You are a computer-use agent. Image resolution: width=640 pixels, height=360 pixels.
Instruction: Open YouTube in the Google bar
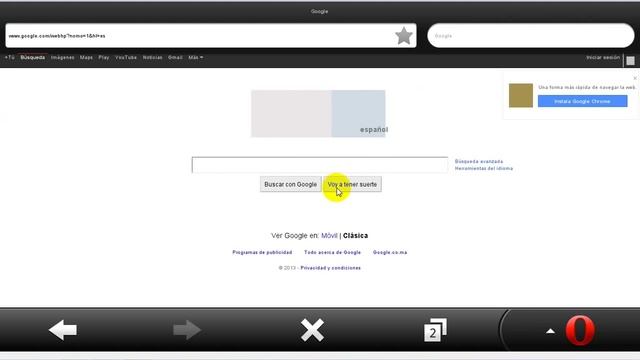coord(126,58)
